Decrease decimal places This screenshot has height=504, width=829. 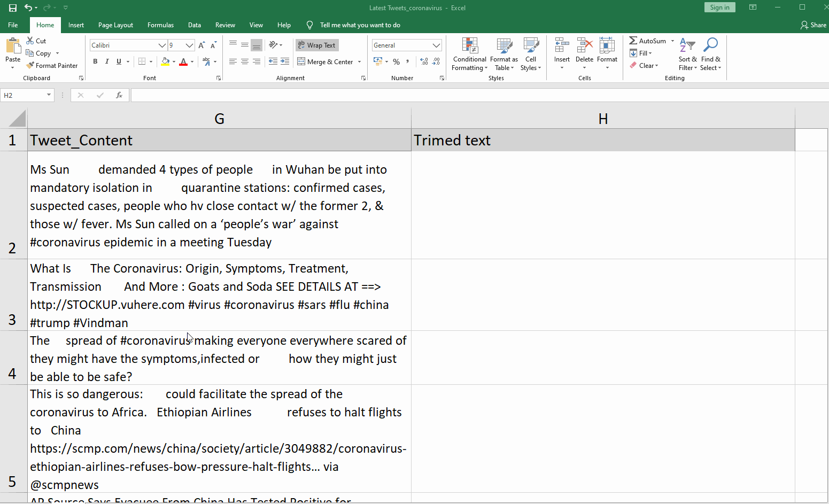[436, 62]
